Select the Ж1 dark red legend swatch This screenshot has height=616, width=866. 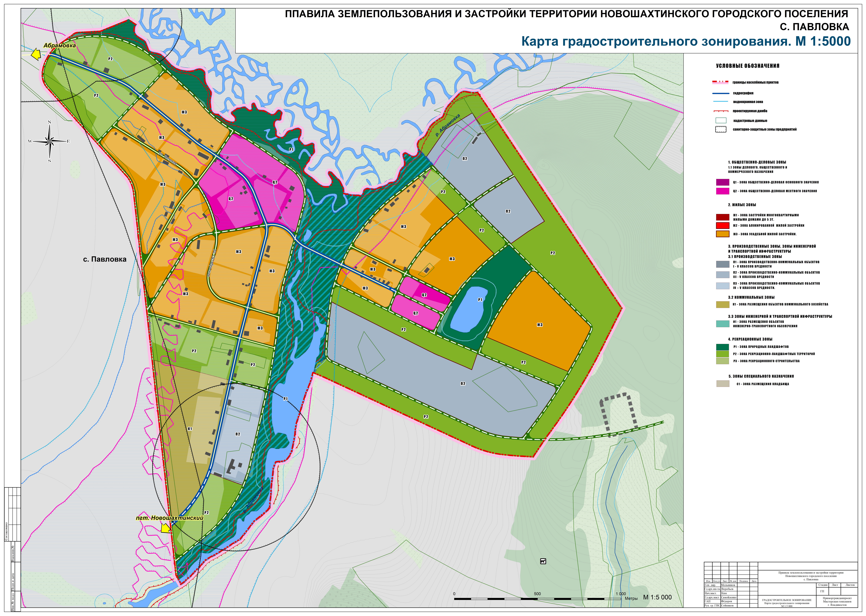[x=723, y=217]
